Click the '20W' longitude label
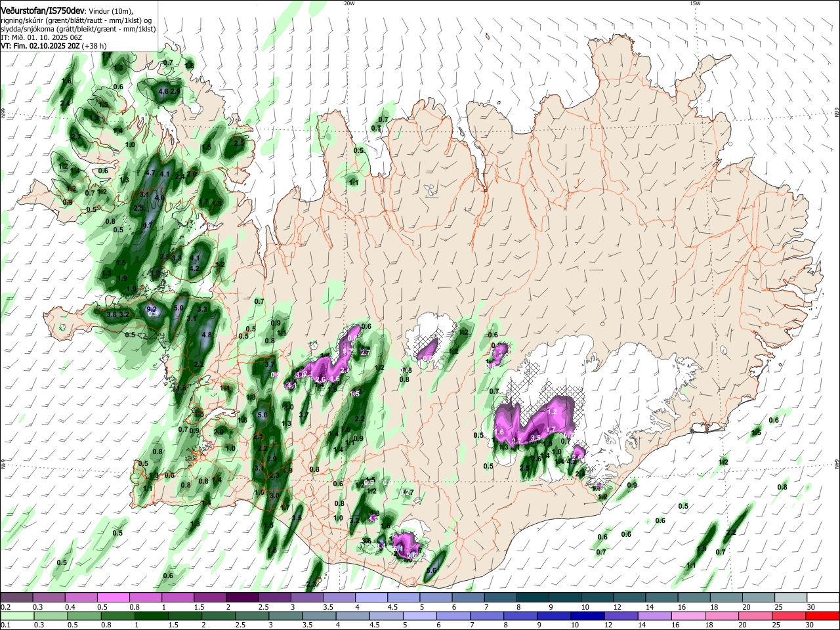The image size is (840, 630). (x=349, y=3)
